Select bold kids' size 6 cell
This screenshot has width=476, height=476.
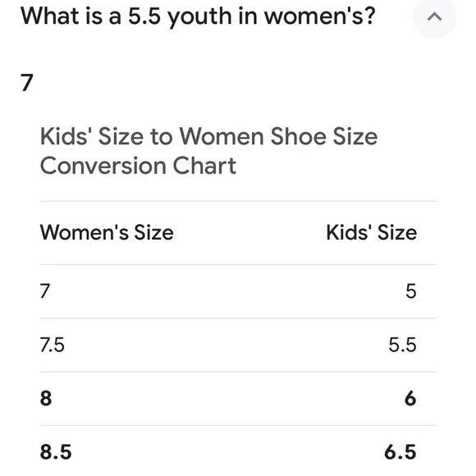point(410,398)
